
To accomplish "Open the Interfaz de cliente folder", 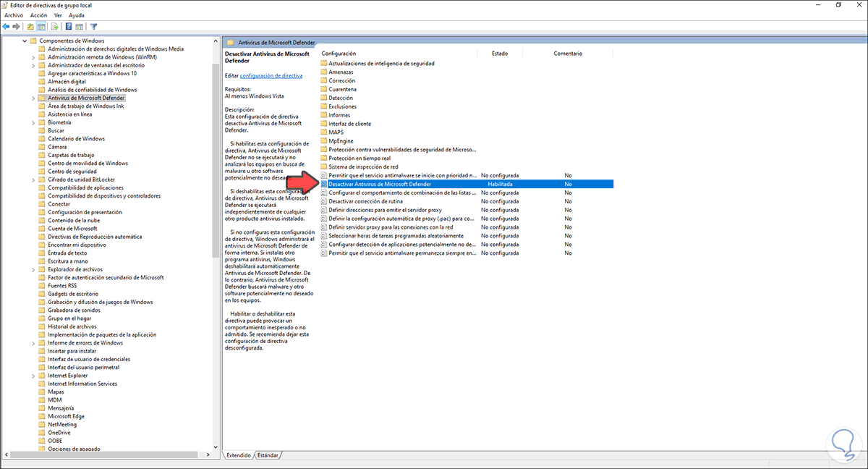I will click(x=349, y=124).
